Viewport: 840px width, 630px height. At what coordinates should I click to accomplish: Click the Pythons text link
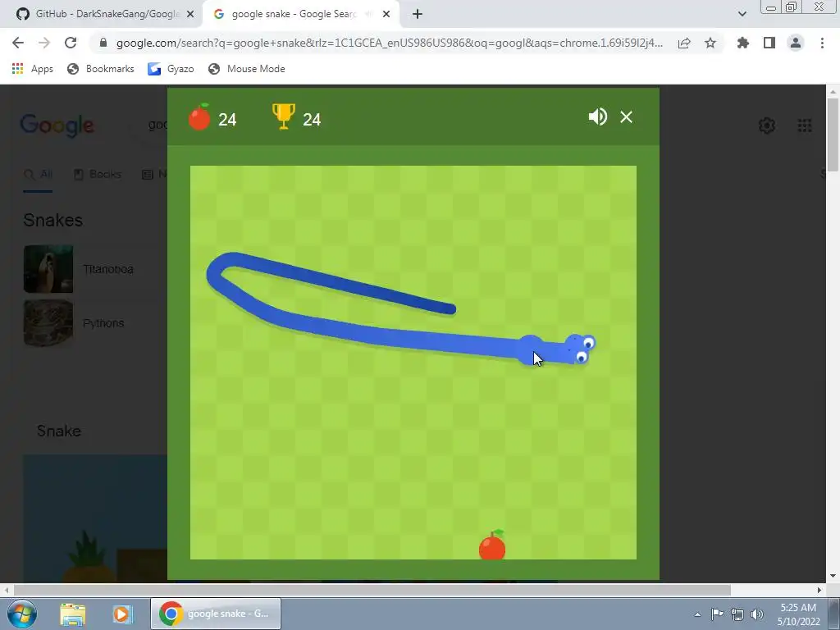point(103,323)
